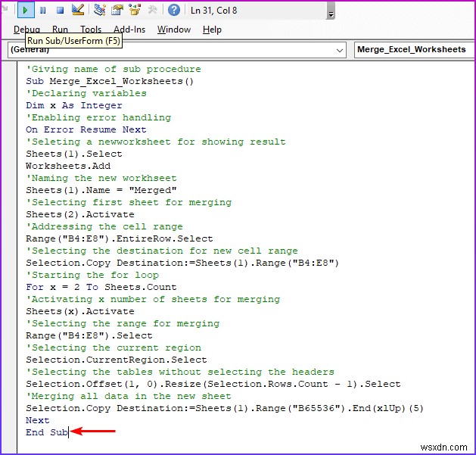Screen dimensions: 476x455
Task: Click the Sheets(1).Select line
Action: pos(73,154)
